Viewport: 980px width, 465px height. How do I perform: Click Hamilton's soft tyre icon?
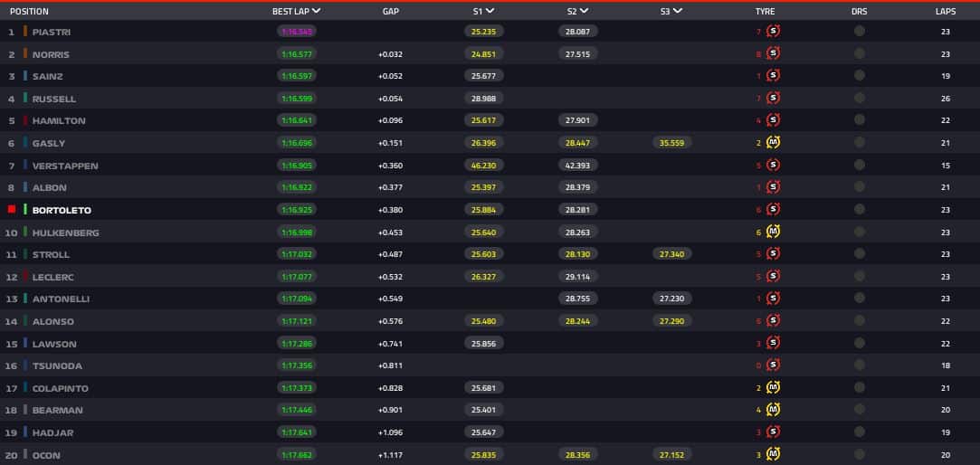773,120
